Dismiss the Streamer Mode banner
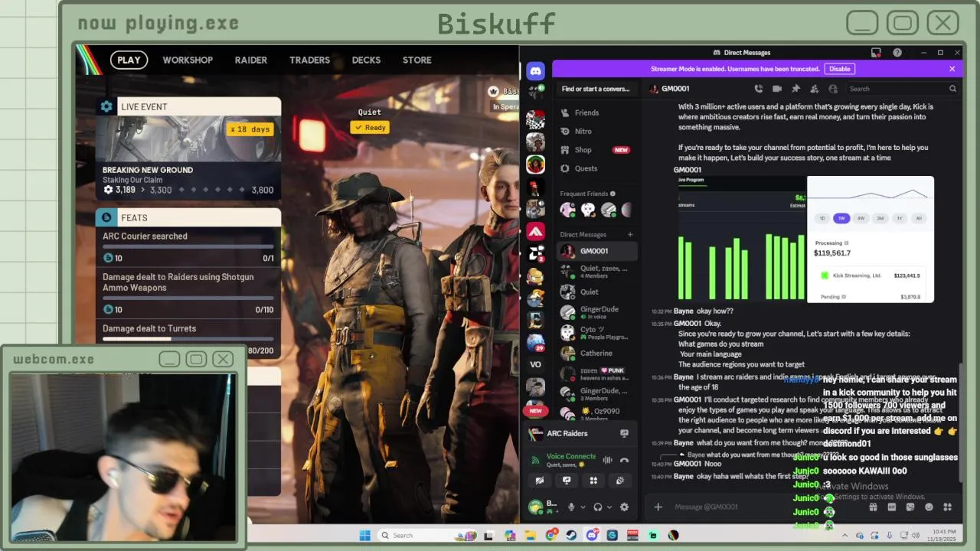 click(x=952, y=69)
